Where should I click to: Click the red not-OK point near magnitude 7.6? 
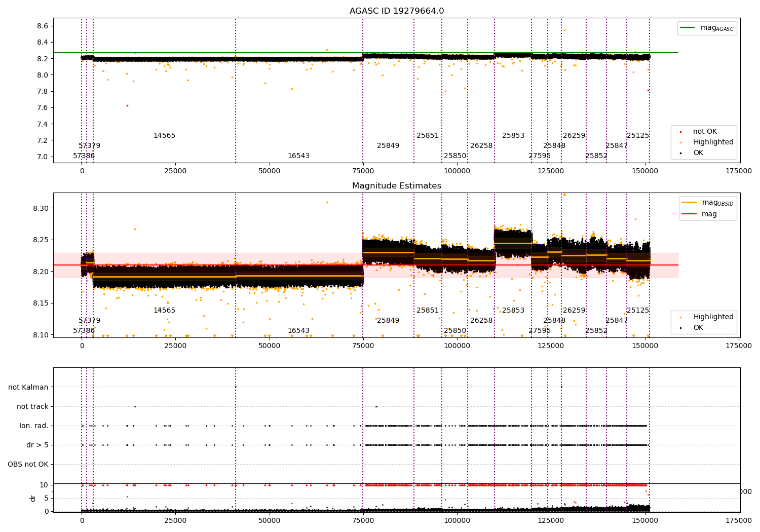click(x=127, y=105)
